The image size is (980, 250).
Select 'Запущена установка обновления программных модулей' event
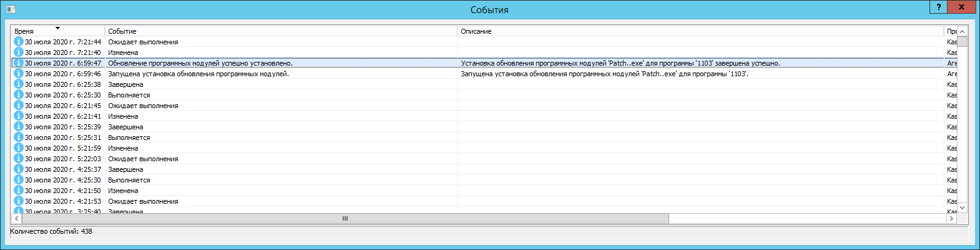coord(198,74)
